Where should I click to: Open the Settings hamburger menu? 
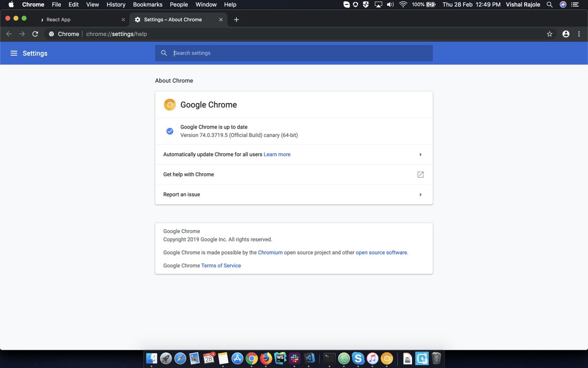pyautogui.click(x=14, y=53)
